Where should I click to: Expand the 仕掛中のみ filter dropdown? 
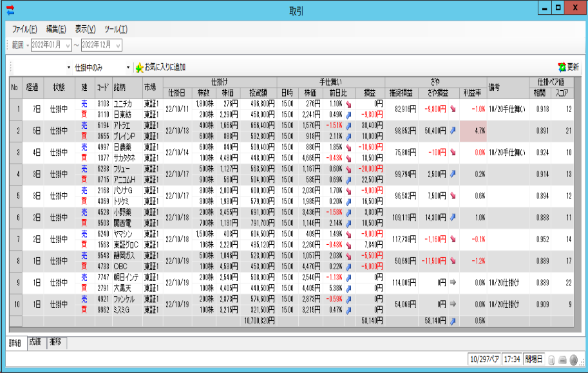click(x=128, y=68)
